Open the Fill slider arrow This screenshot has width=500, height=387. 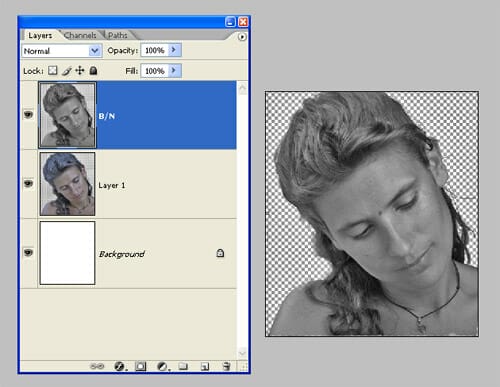click(x=174, y=71)
